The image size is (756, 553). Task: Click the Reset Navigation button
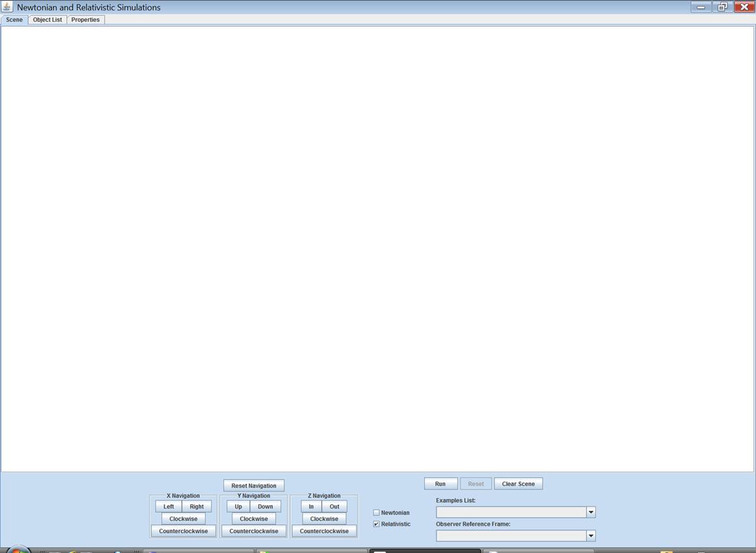pos(254,486)
